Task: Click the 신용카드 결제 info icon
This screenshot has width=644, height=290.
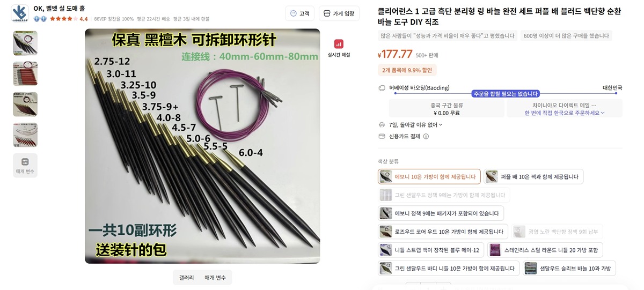Action: tap(426, 136)
